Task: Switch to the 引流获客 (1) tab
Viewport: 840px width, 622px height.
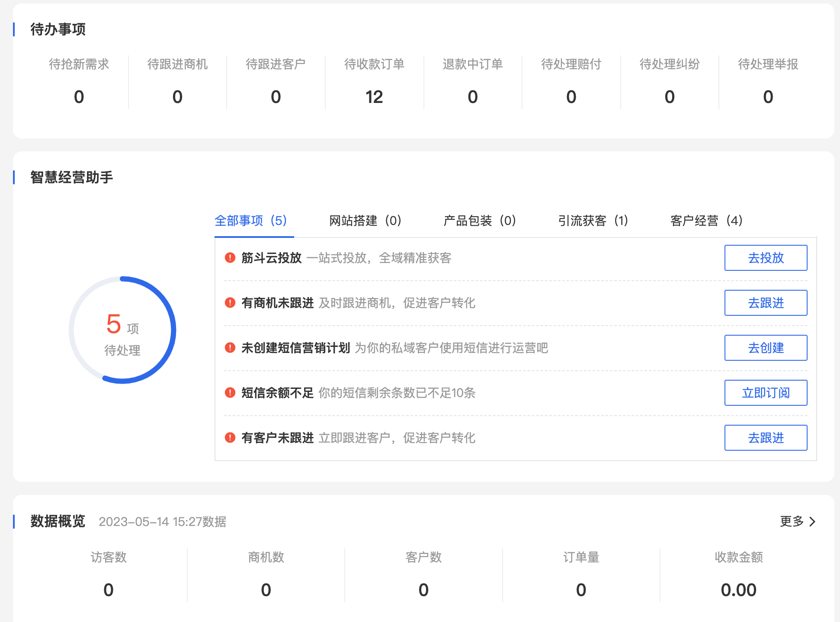Action: coord(593,221)
